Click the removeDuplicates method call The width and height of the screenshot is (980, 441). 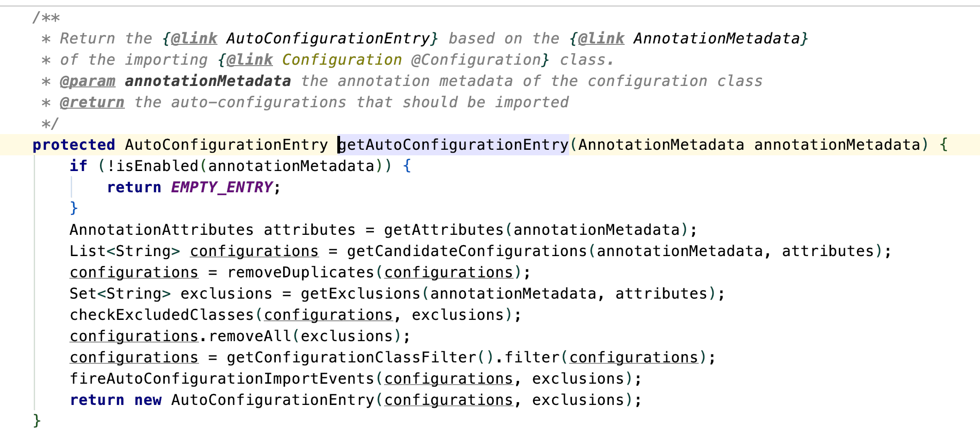click(300, 272)
